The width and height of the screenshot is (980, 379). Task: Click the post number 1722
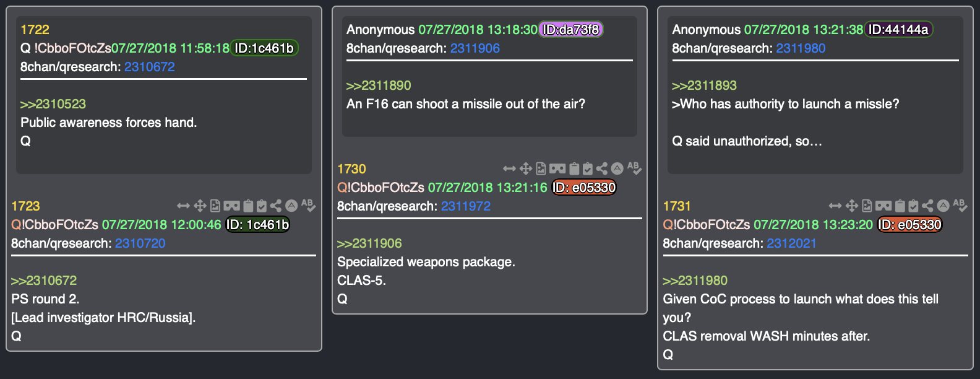coord(35,30)
